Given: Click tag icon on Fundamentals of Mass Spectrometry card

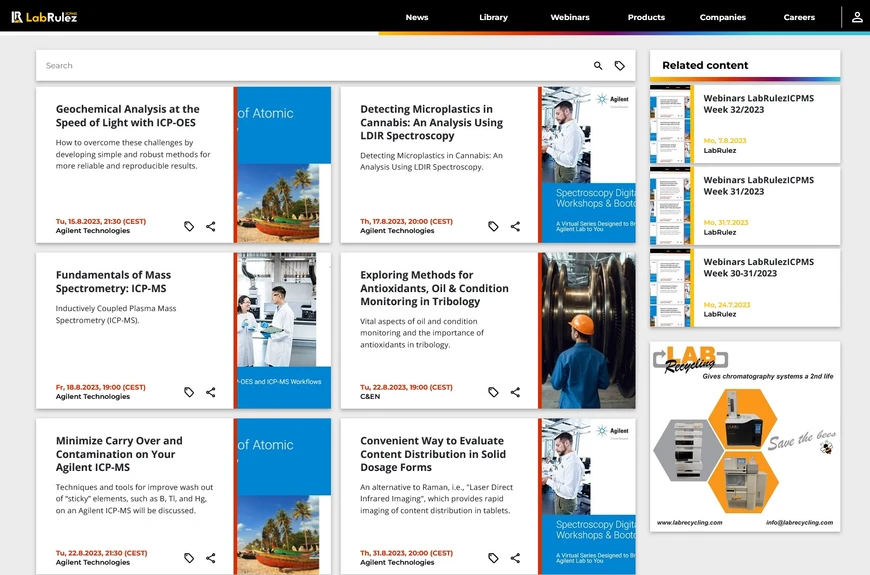Looking at the screenshot, I should (189, 392).
